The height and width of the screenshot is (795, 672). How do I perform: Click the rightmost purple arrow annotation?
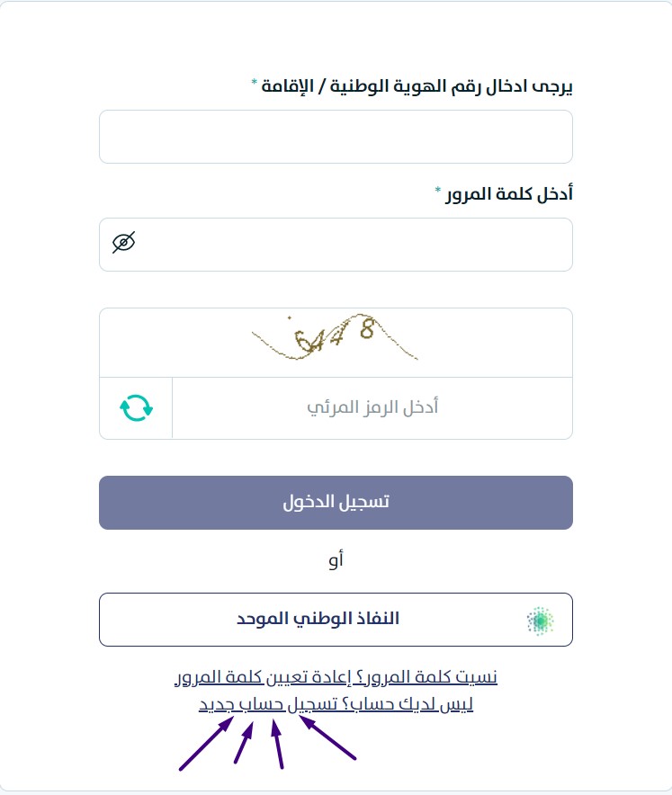[x=327, y=737]
